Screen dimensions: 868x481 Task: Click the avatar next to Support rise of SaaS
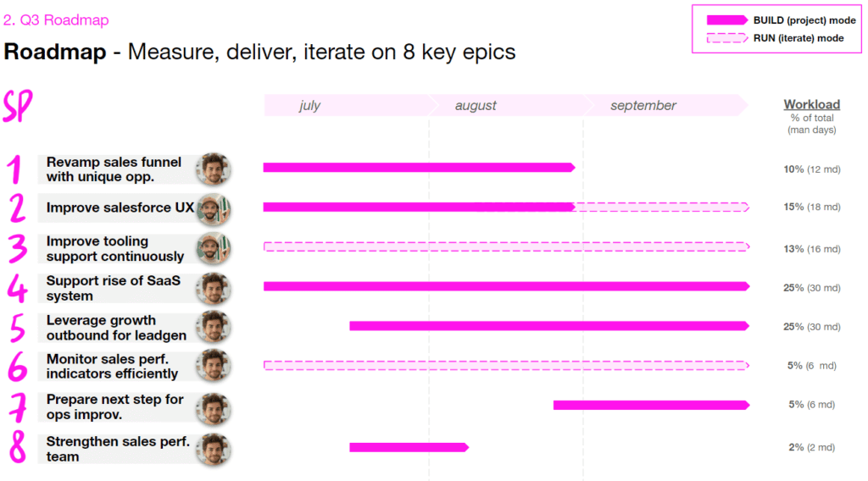coord(213,288)
